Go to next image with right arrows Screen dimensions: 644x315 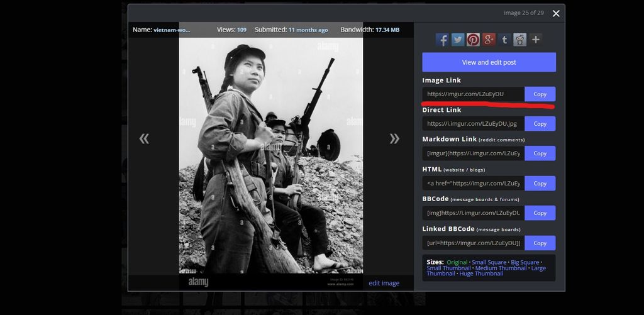[394, 138]
